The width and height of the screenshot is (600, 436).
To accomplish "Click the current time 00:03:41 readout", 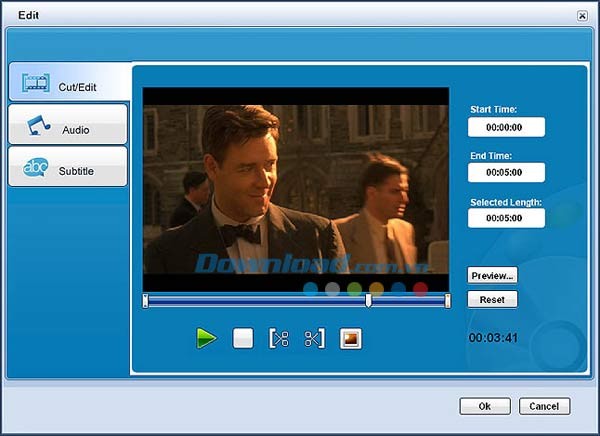I will 493,338.
